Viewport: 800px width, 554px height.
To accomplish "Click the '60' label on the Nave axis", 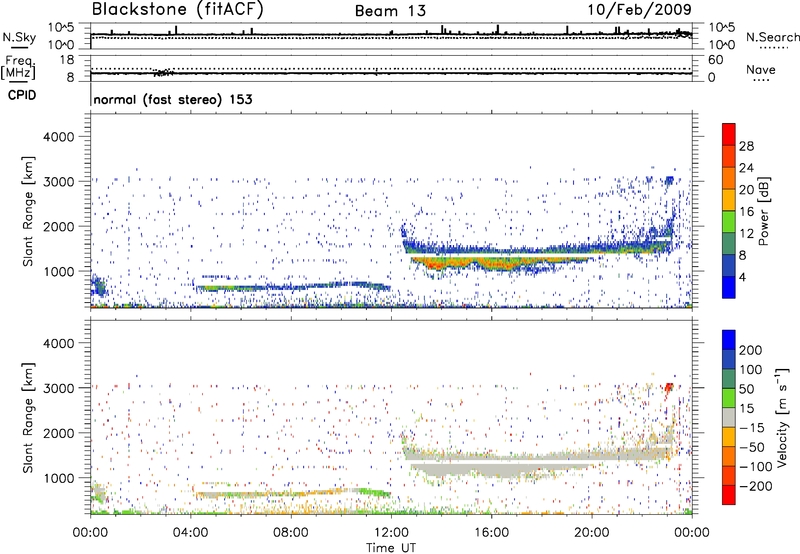I will point(715,60).
